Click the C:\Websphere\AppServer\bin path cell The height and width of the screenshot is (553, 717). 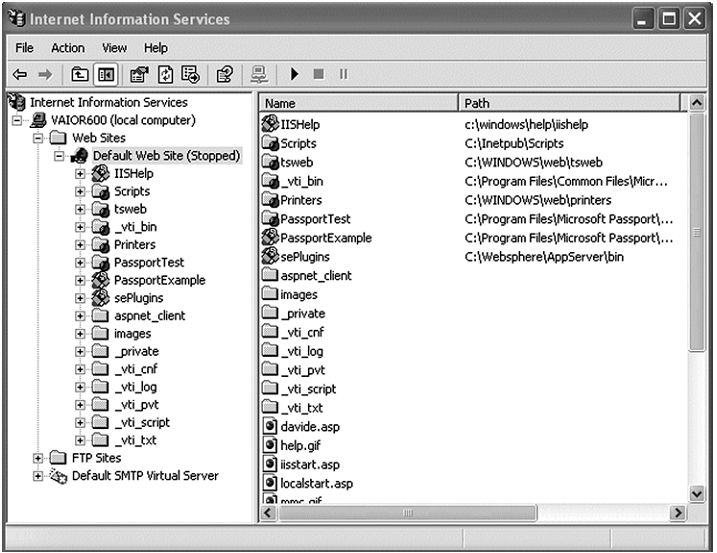(544, 257)
